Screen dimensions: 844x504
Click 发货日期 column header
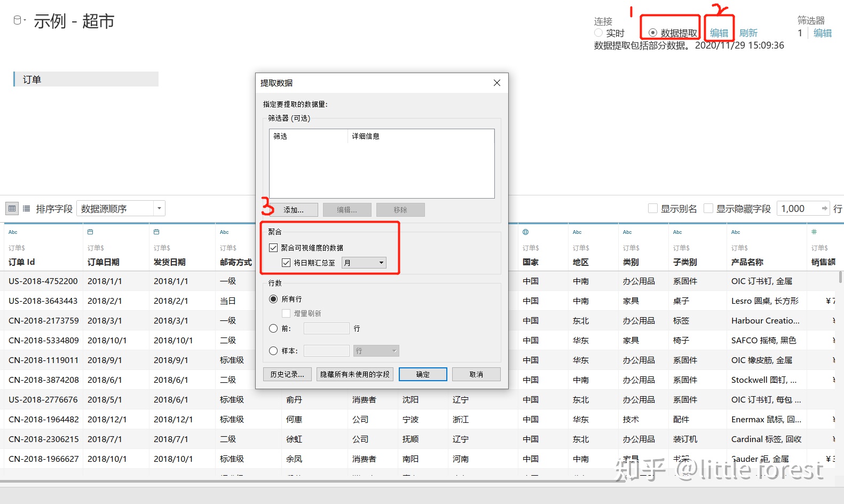coord(169,262)
